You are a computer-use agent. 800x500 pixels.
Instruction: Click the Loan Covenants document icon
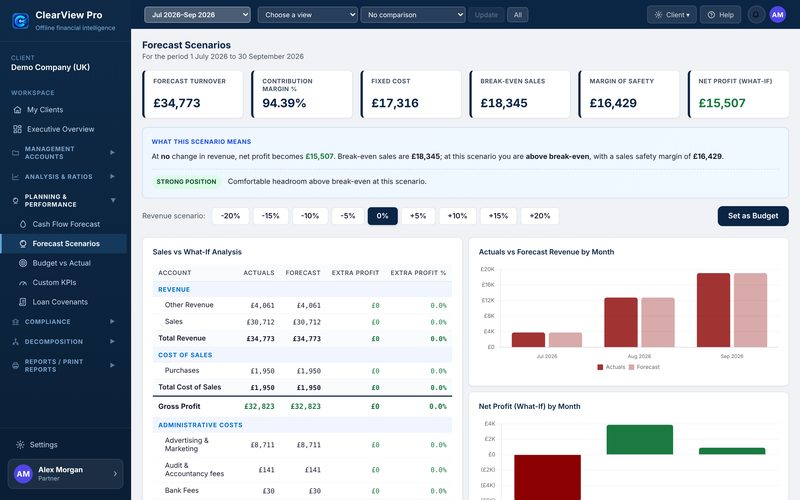tap(23, 302)
